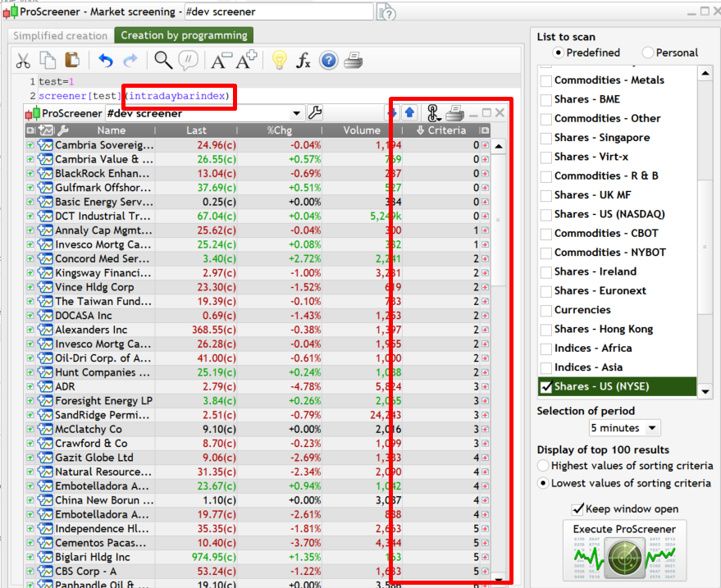721x588 pixels.
Task: Select the Personal list radio button
Action: coord(647,52)
